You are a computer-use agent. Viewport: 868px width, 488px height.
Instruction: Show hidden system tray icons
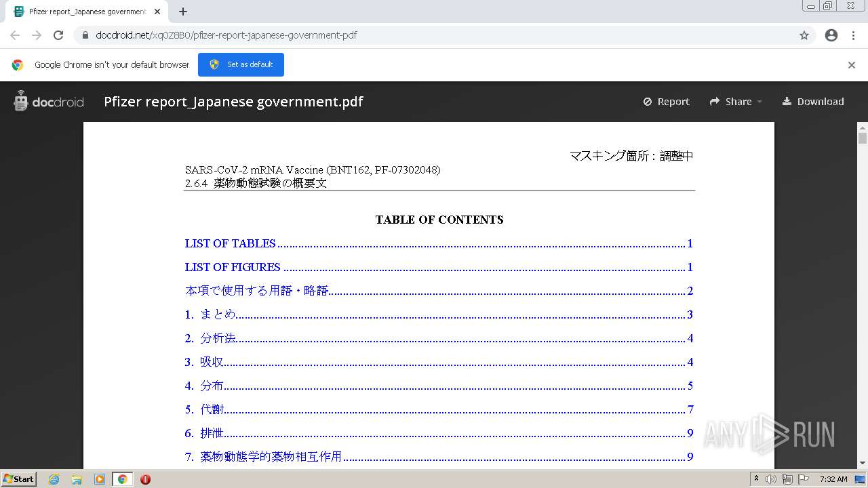[x=756, y=479]
